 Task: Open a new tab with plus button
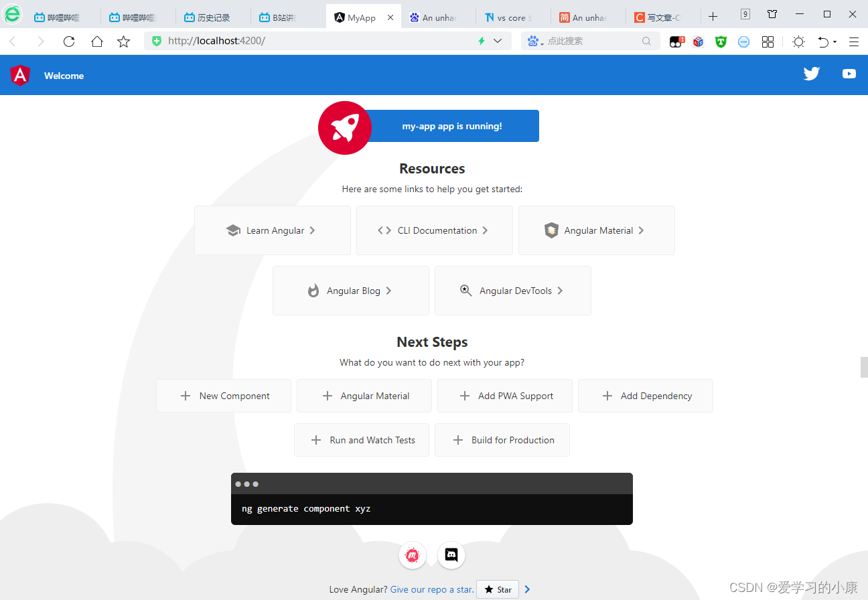pos(713,17)
